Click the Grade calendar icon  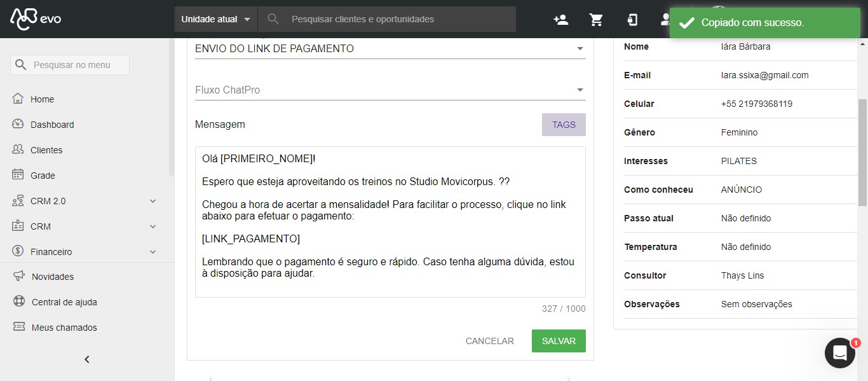click(x=18, y=175)
